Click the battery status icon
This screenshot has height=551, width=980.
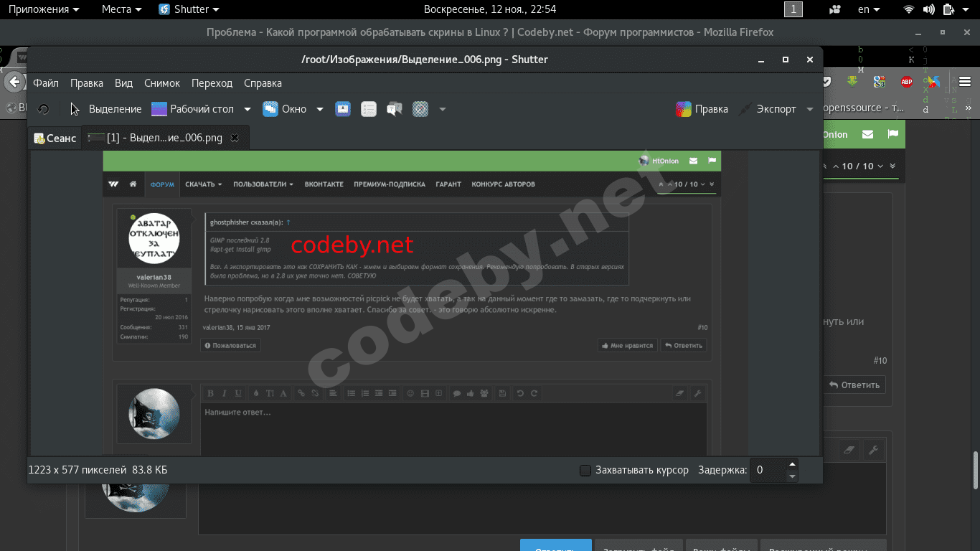(948, 9)
